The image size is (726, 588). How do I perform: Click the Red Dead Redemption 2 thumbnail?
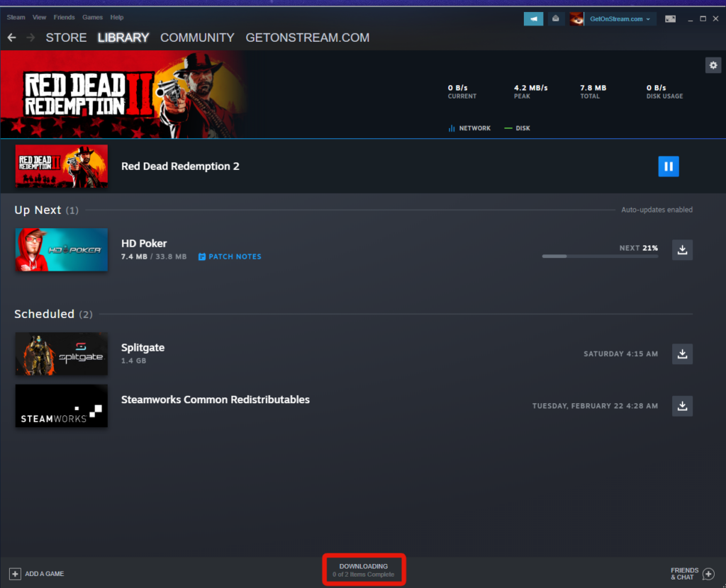coord(62,166)
